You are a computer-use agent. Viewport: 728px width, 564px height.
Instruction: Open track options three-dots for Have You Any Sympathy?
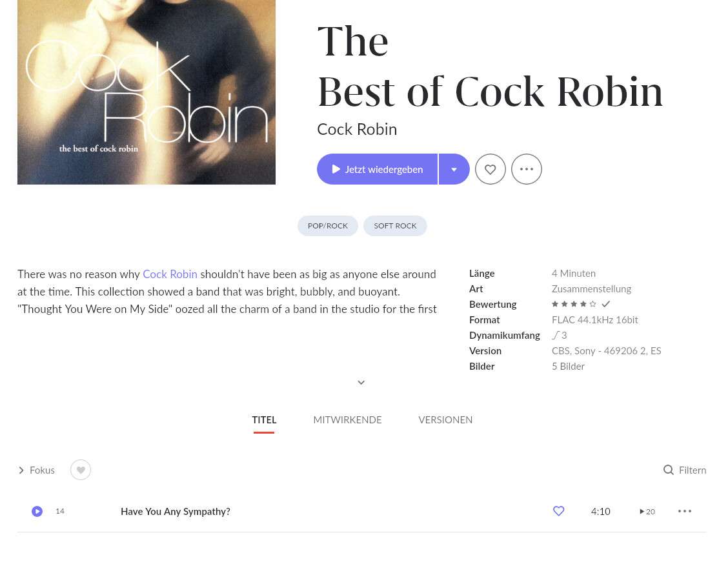pos(685,511)
